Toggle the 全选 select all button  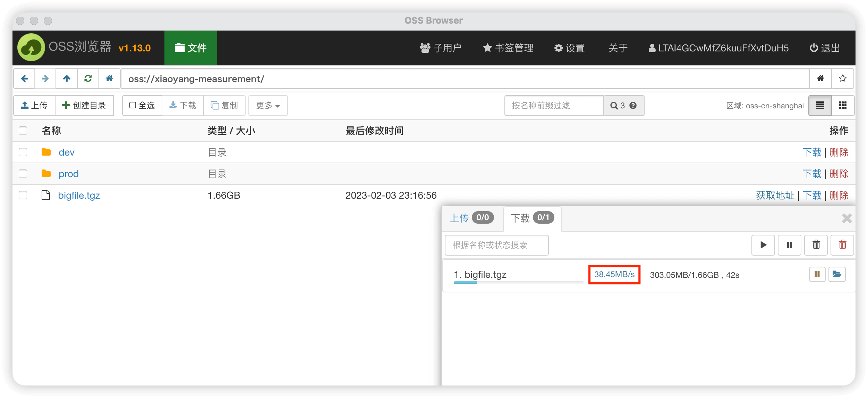click(x=142, y=106)
